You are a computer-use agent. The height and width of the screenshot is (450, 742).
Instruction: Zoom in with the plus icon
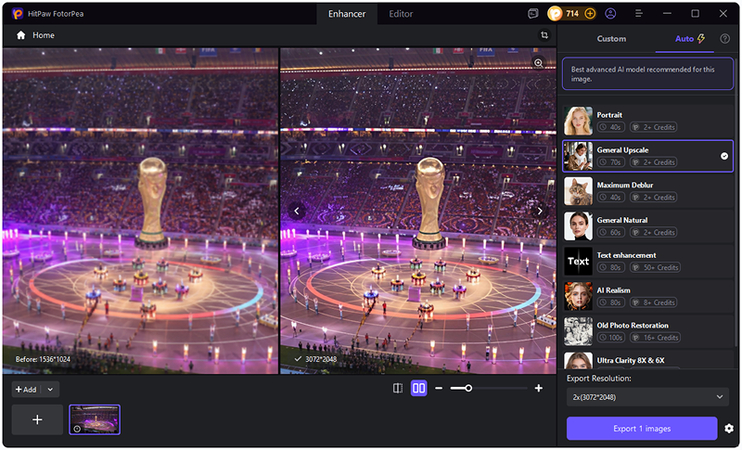pos(539,388)
